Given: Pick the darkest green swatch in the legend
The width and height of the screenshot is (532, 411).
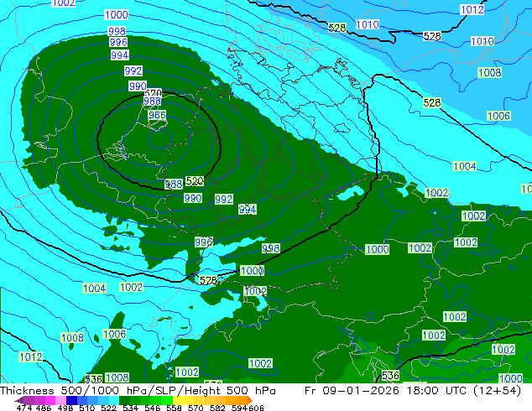Looking at the screenshot, I should pos(124,400).
